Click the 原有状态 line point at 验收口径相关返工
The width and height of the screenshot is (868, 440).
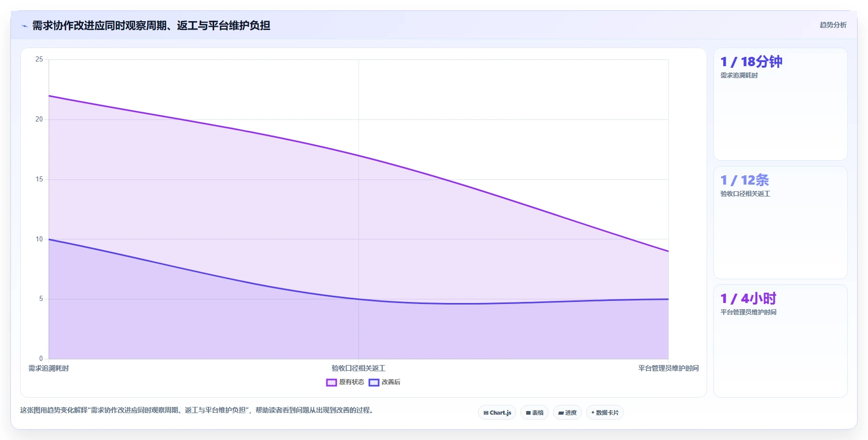tap(358, 155)
